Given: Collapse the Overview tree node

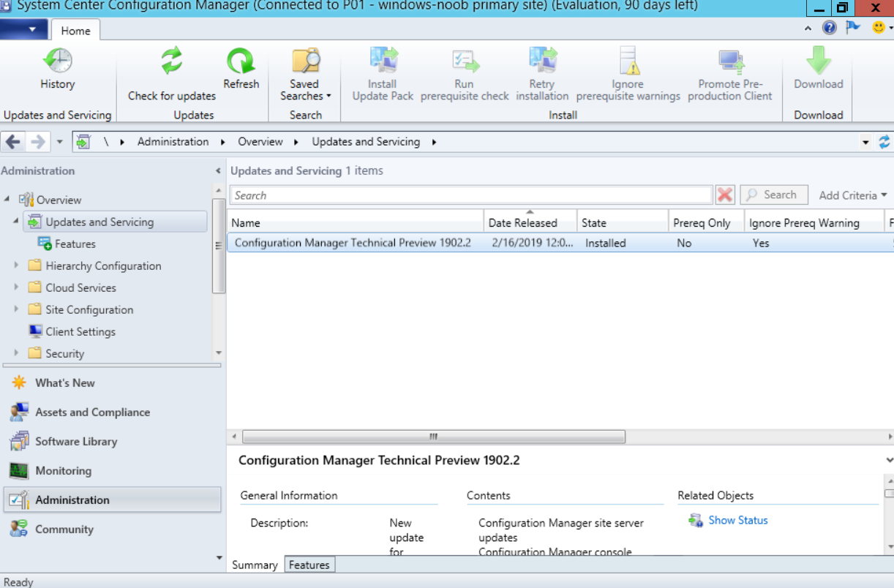Looking at the screenshot, I should [x=7, y=200].
